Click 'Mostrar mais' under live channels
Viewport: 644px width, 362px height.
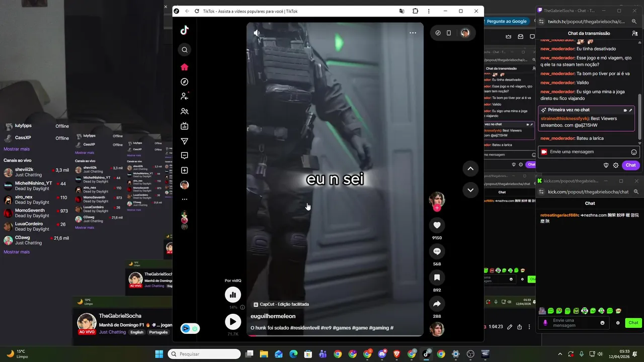(x=17, y=252)
